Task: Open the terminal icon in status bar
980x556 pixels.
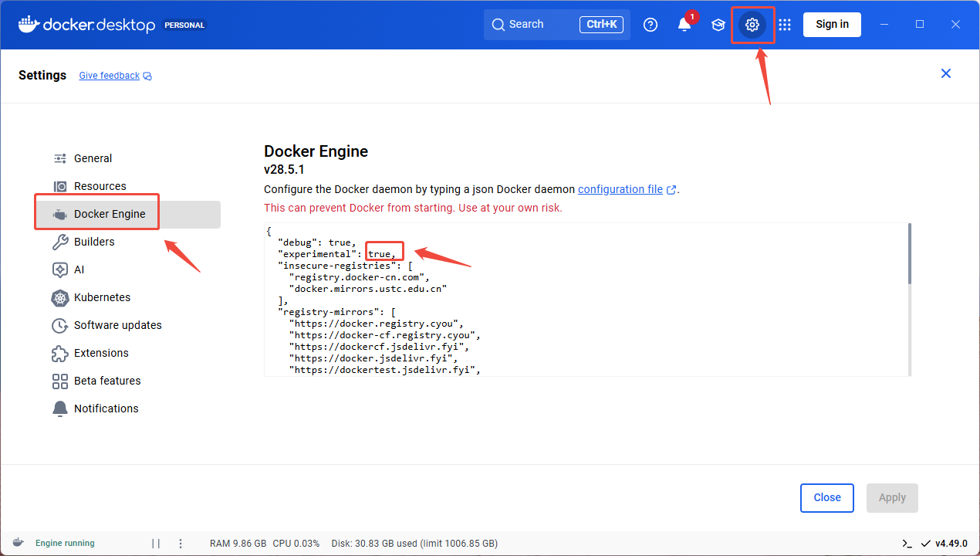Action: [907, 544]
